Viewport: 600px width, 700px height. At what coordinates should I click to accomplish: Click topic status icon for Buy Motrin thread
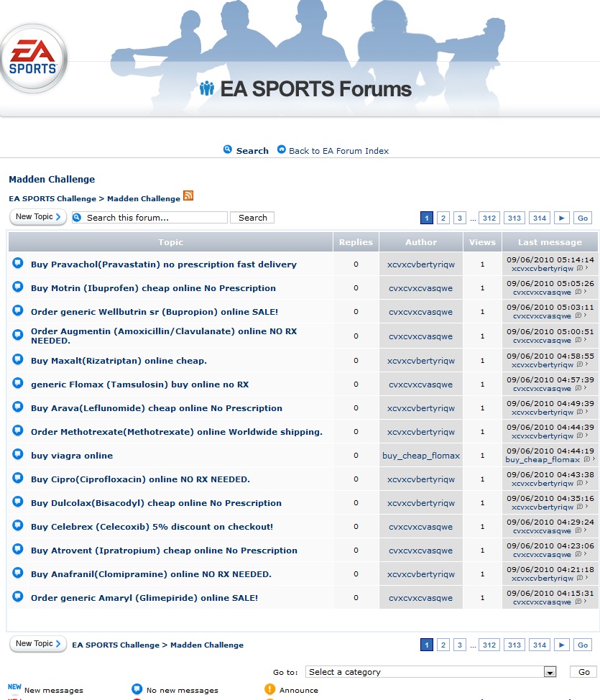(x=18, y=287)
